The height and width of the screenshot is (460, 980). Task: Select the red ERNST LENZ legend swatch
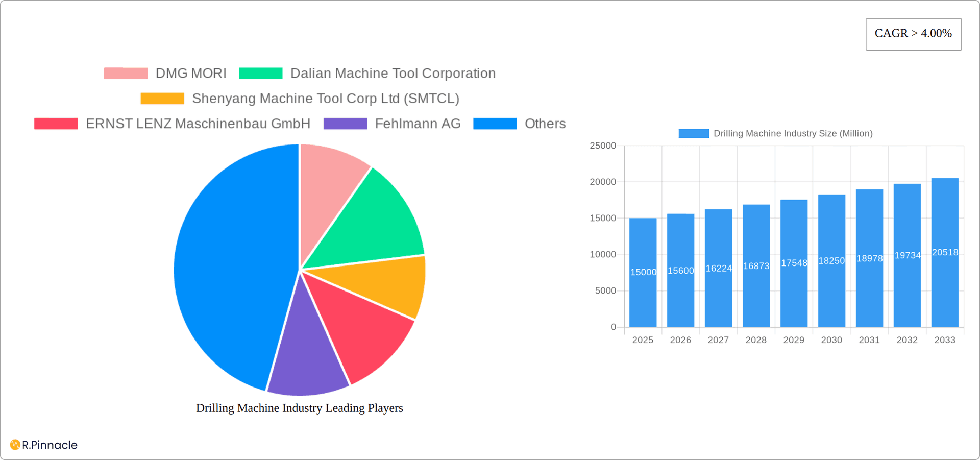point(55,123)
